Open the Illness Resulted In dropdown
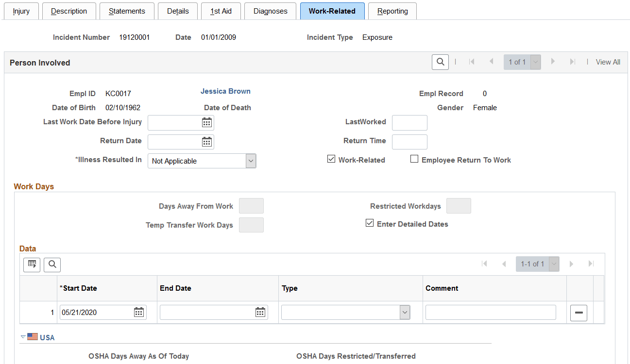This screenshot has width=630, height=364. click(251, 161)
